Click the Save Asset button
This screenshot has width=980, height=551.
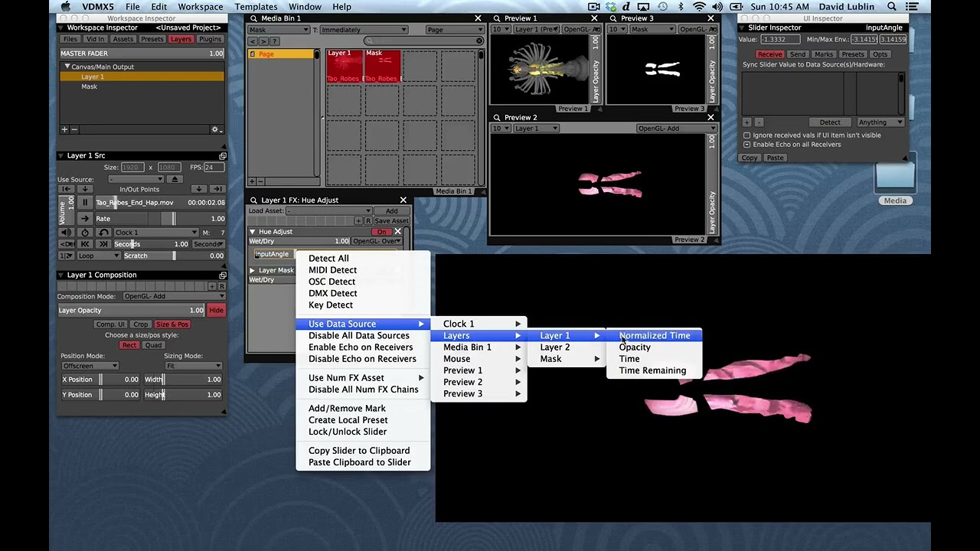point(391,221)
